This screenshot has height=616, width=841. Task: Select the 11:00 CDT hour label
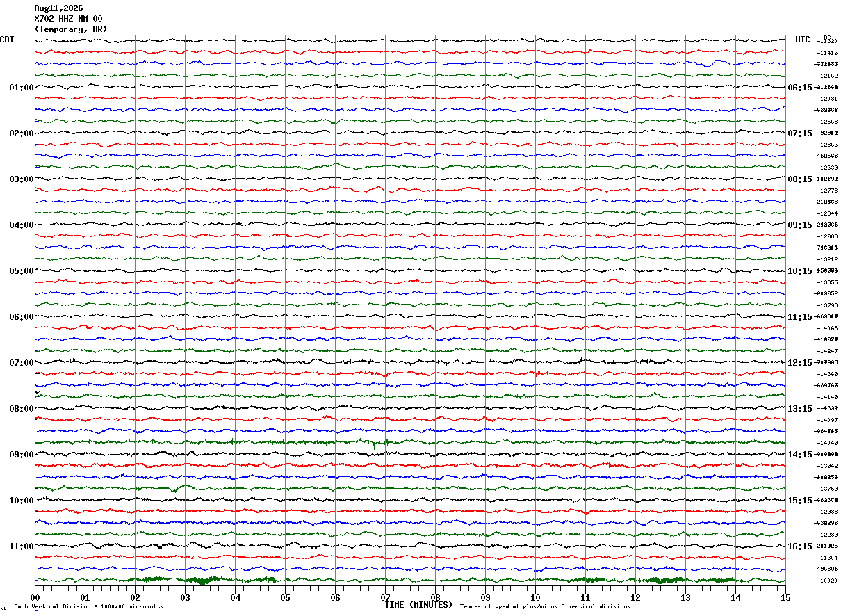tap(21, 546)
